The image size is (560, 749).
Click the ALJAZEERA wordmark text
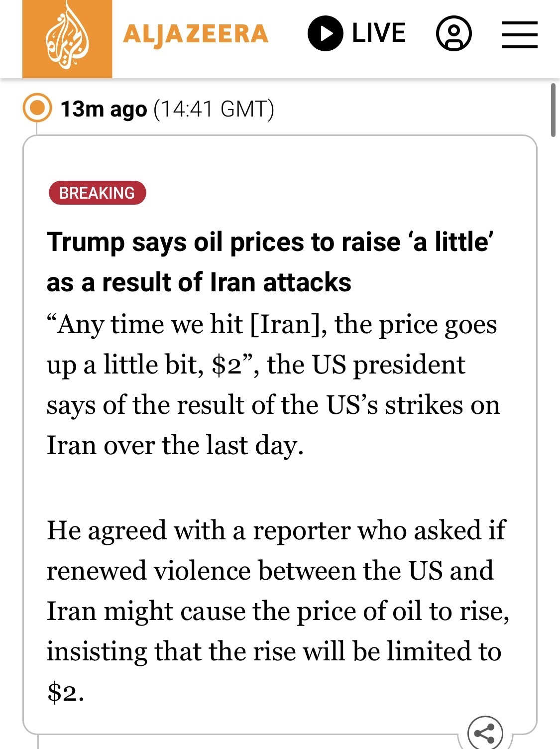point(195,34)
